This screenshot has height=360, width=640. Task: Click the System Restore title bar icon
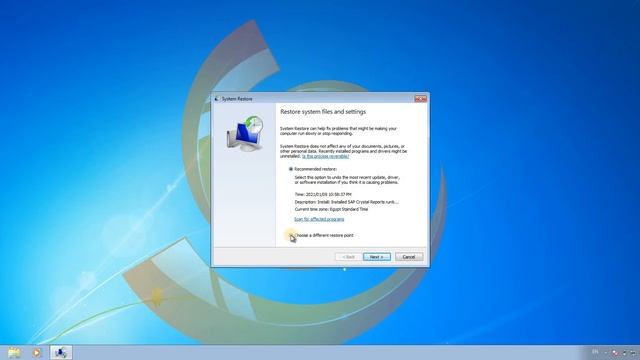pyautogui.click(x=217, y=99)
